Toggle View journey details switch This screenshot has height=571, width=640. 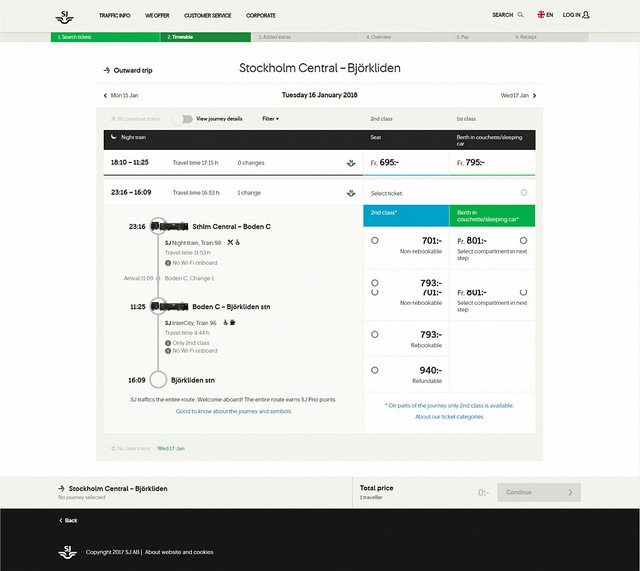tap(182, 119)
